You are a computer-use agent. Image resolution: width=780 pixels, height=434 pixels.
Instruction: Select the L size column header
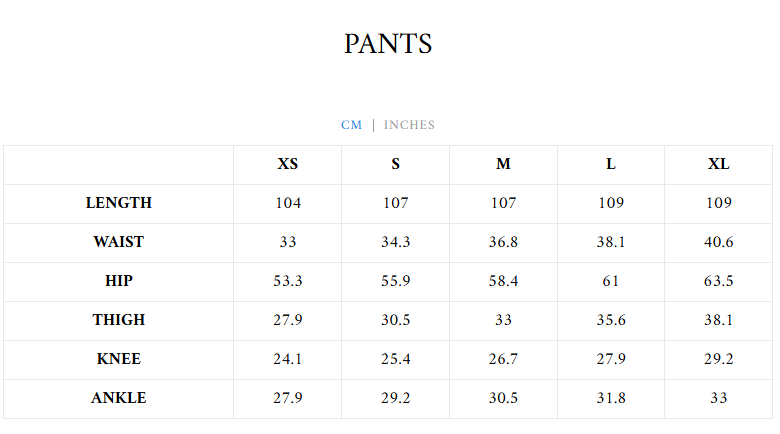(611, 164)
